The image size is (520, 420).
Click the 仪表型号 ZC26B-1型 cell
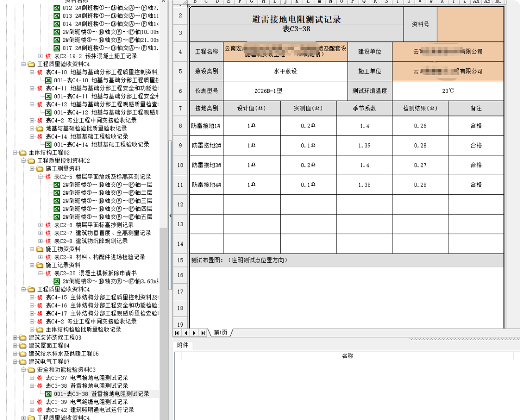pos(285,91)
